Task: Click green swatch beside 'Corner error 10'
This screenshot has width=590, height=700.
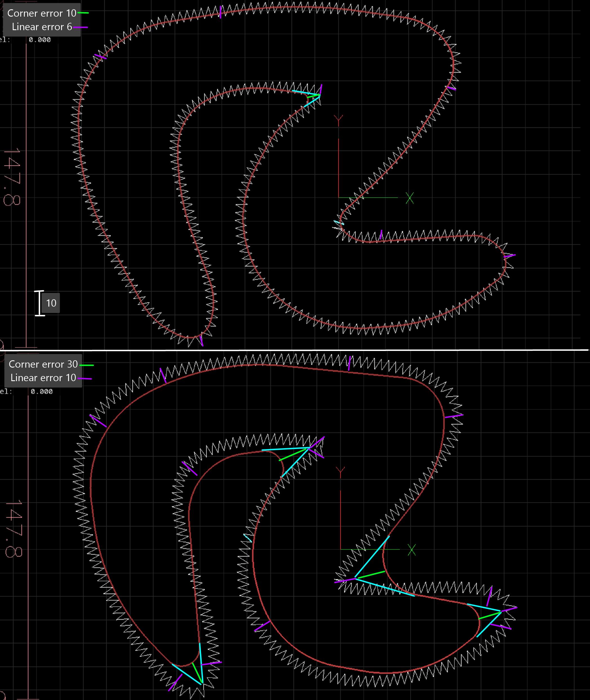Action: [83, 13]
